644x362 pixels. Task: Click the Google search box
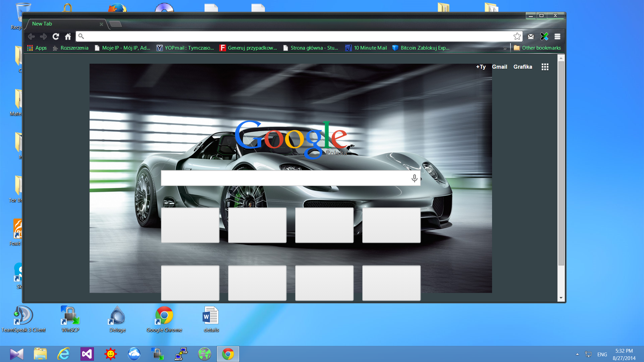290,178
